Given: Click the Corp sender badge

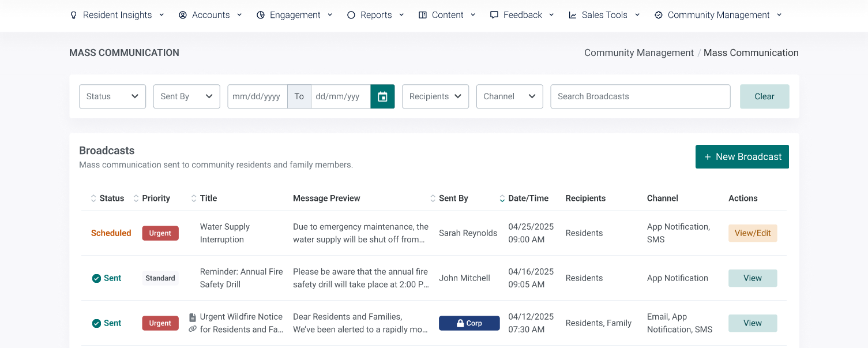Looking at the screenshot, I should [x=469, y=323].
